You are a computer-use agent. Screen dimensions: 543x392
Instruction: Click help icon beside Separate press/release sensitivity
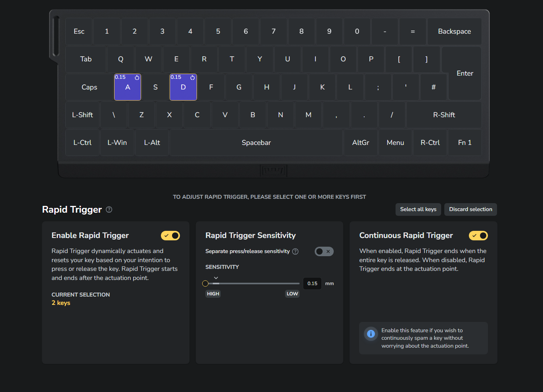tap(295, 251)
